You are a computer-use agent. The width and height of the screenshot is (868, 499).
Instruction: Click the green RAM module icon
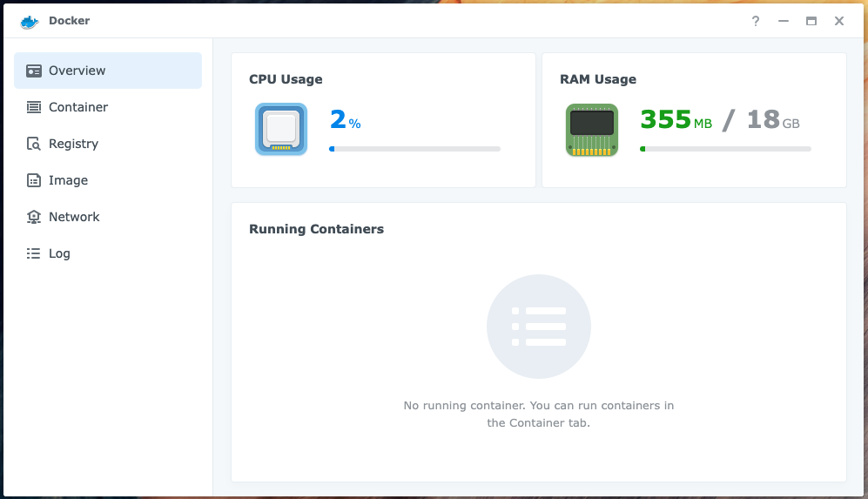click(592, 130)
